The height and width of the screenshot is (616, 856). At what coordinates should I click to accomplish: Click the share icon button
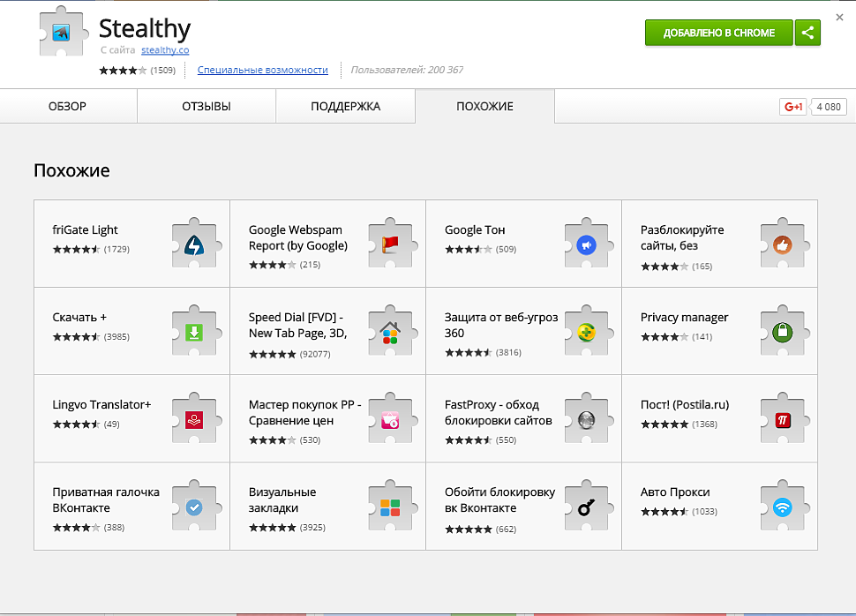point(807,33)
